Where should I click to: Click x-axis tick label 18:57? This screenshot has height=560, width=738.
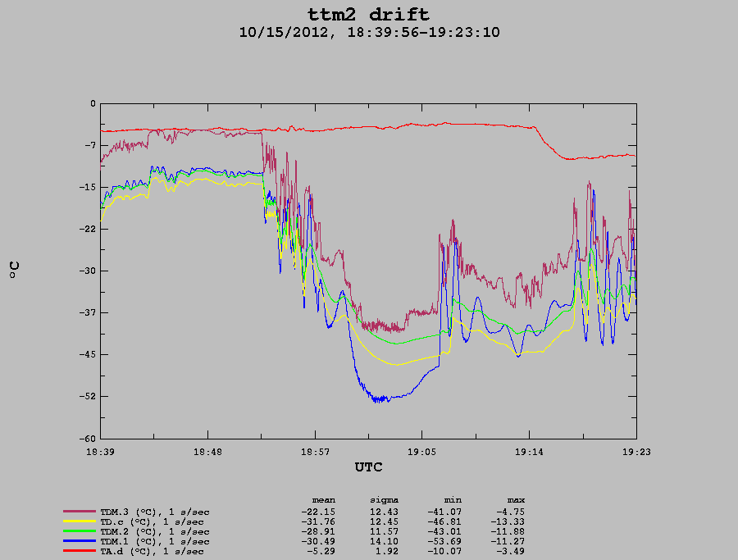(x=316, y=453)
